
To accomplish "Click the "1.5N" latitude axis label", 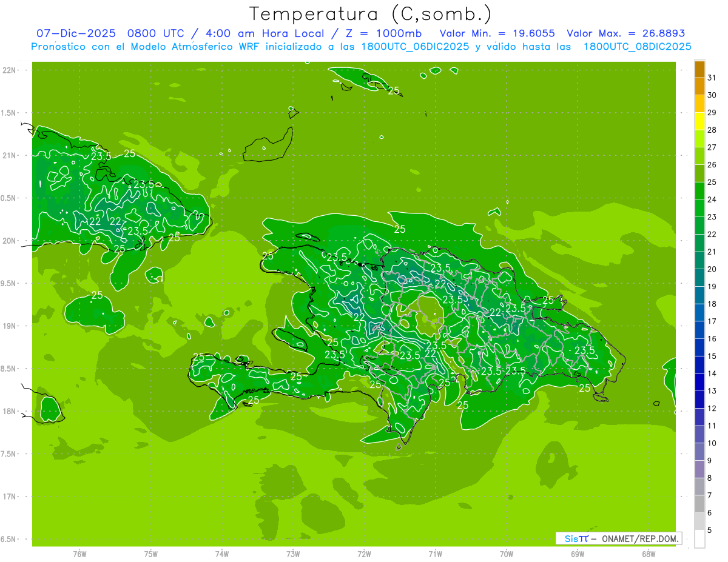I will (x=9, y=113).
